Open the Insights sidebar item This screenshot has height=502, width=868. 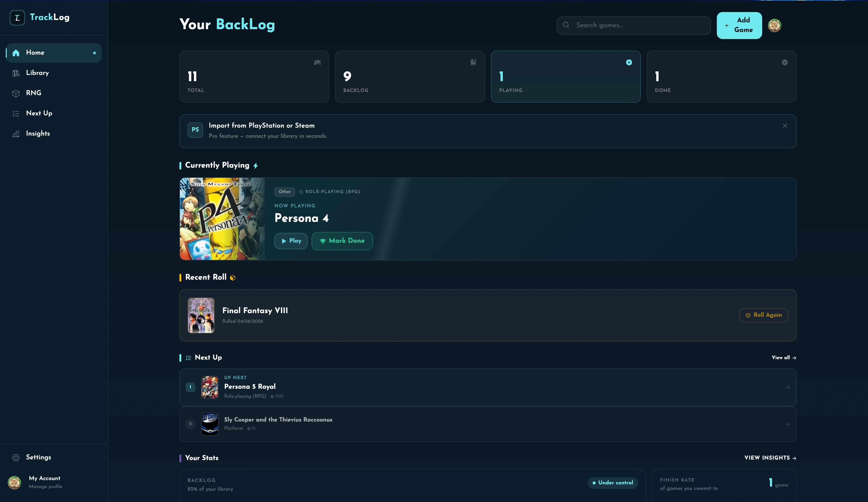(x=54, y=134)
